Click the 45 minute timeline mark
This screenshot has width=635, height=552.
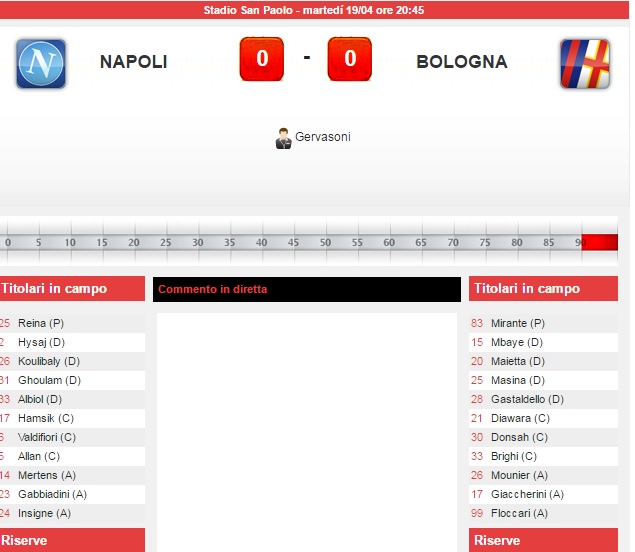coord(293,242)
